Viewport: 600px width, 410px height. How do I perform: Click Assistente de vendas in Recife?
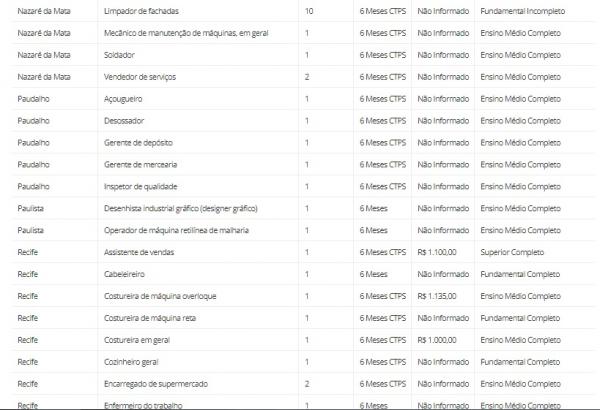(139, 252)
